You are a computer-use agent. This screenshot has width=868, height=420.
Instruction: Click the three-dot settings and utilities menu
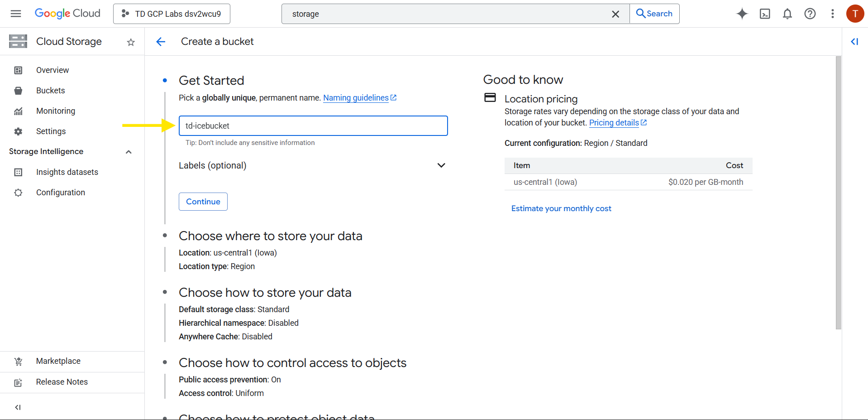coord(832,14)
